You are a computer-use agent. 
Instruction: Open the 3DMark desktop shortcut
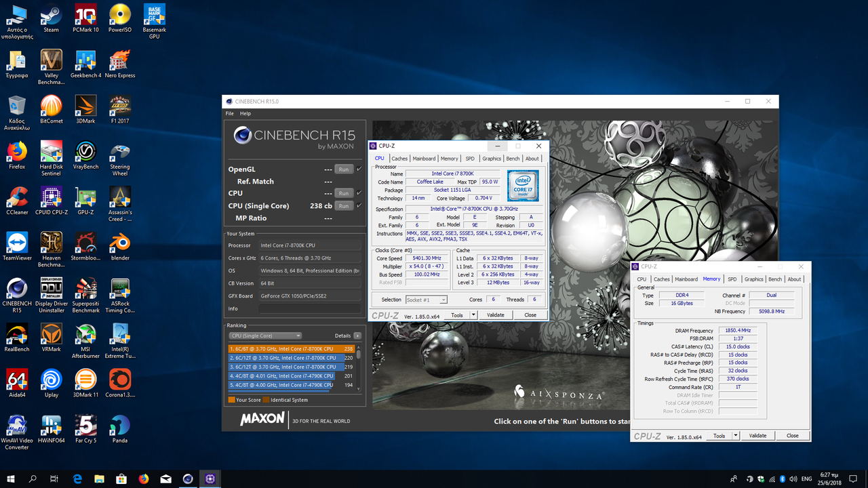click(85, 109)
